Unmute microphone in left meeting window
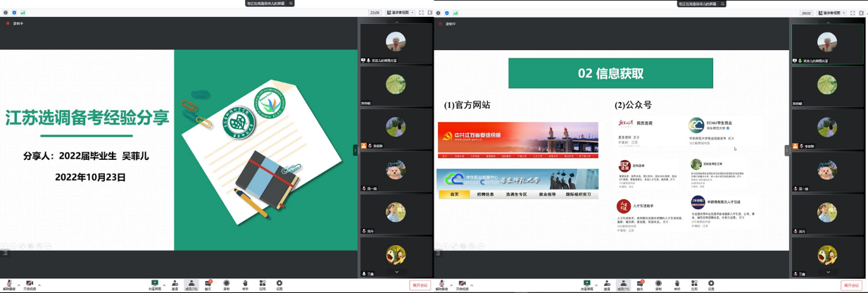 click(x=8, y=284)
